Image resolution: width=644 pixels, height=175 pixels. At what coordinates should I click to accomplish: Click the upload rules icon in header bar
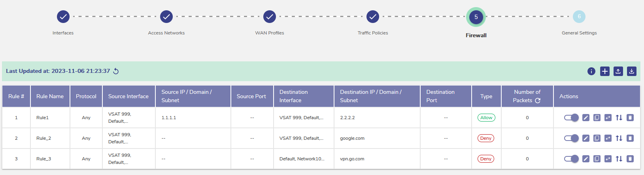pyautogui.click(x=618, y=71)
